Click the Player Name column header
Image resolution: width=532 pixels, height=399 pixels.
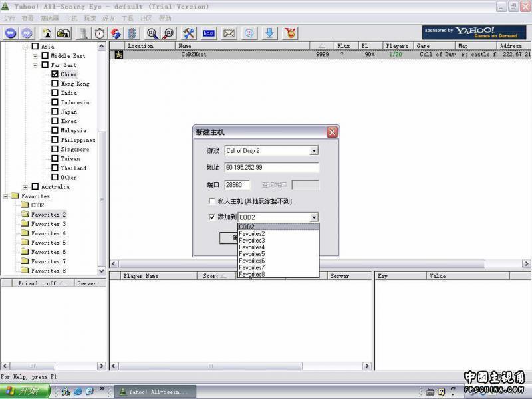[158, 276]
